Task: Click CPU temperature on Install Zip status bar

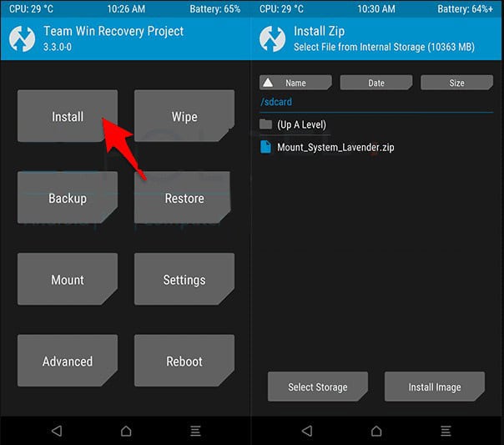Action: tap(281, 8)
